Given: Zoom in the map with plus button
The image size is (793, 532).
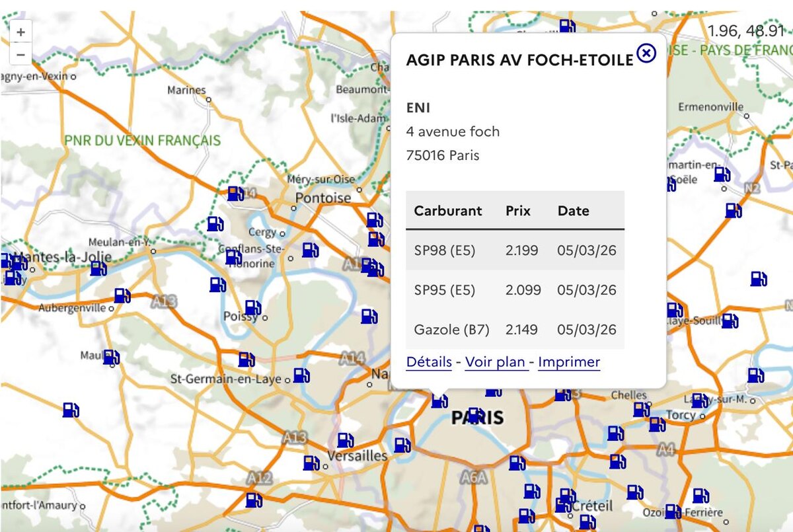Looking at the screenshot, I should (21, 31).
